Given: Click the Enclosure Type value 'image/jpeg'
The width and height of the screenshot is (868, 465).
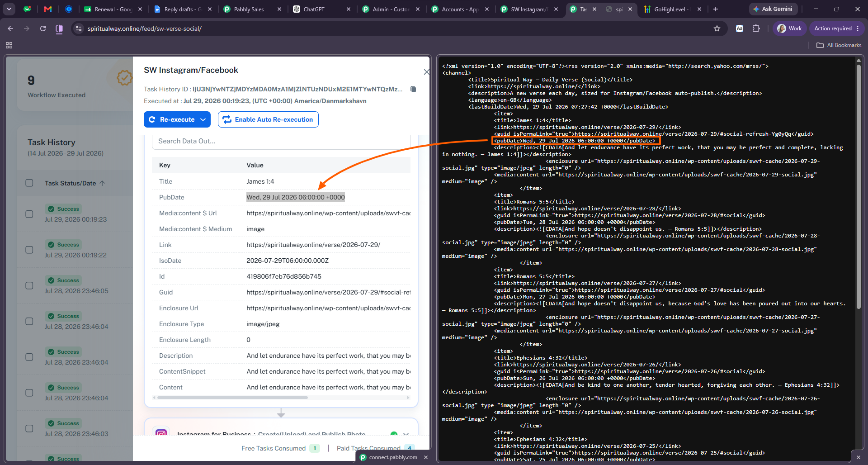Looking at the screenshot, I should pyautogui.click(x=263, y=324).
